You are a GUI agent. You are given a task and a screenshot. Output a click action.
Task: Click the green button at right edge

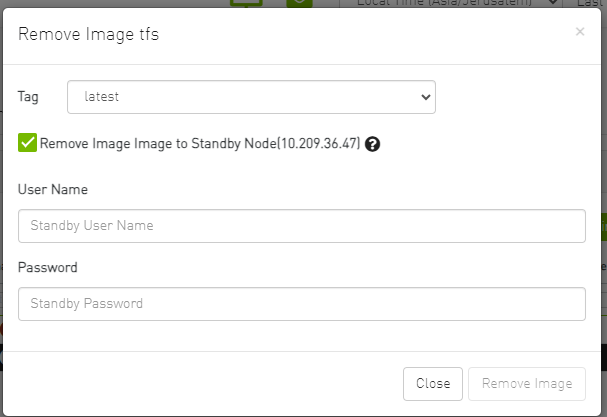[603, 227]
